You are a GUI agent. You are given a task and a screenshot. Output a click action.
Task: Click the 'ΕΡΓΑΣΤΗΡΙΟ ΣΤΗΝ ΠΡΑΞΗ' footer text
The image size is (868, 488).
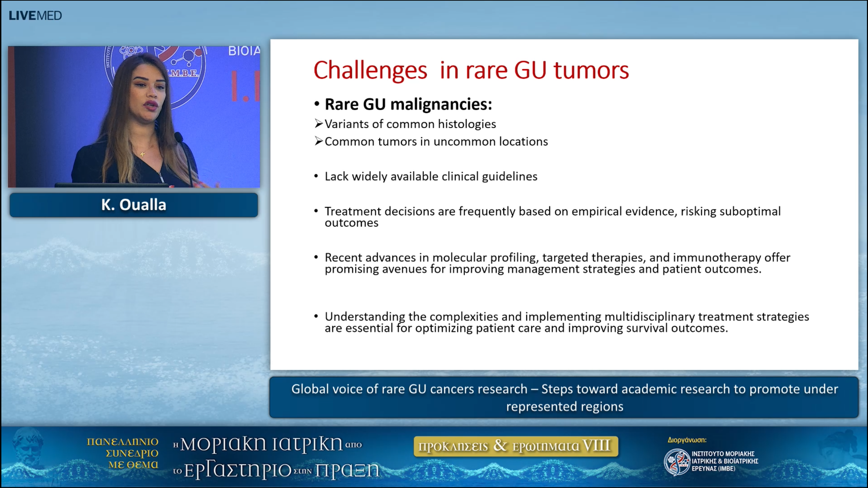pos(281,470)
